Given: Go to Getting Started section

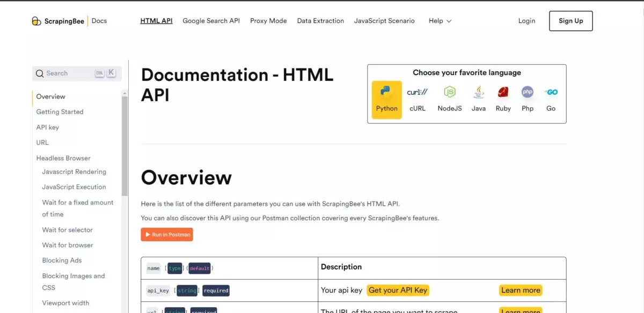Looking at the screenshot, I should pyautogui.click(x=60, y=112).
